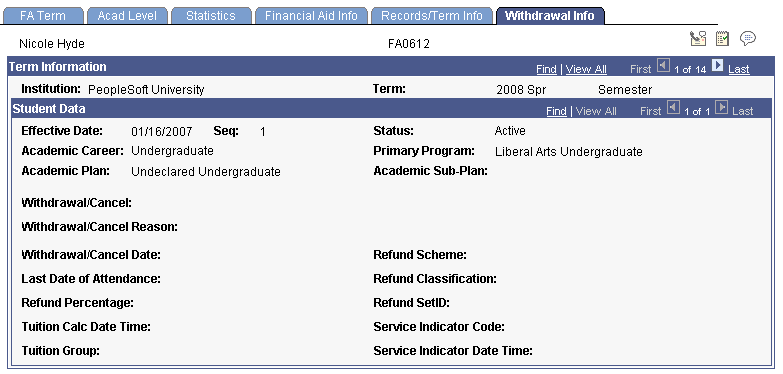
Task: Click View All in Student Data header
Action: tap(596, 111)
